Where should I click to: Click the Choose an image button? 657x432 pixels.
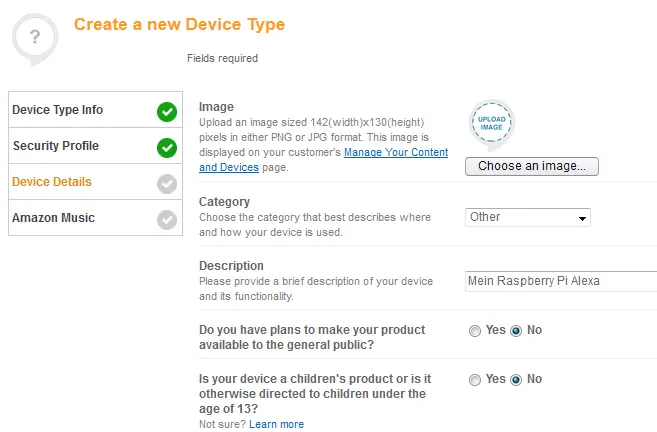(x=532, y=166)
